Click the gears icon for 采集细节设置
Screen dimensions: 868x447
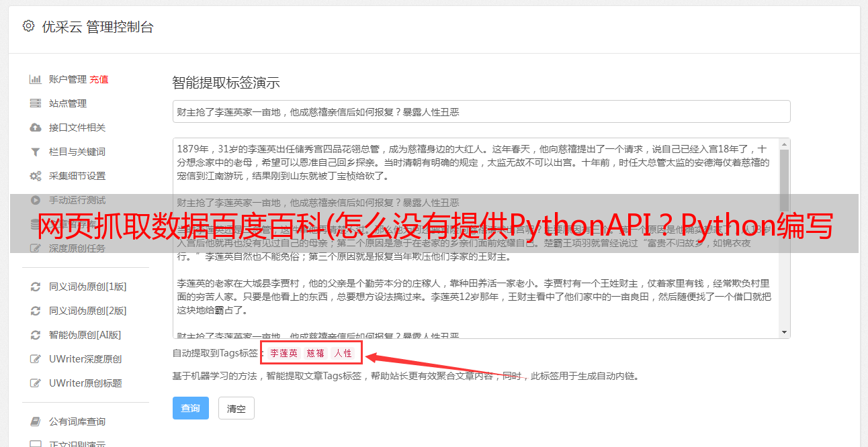click(x=36, y=176)
